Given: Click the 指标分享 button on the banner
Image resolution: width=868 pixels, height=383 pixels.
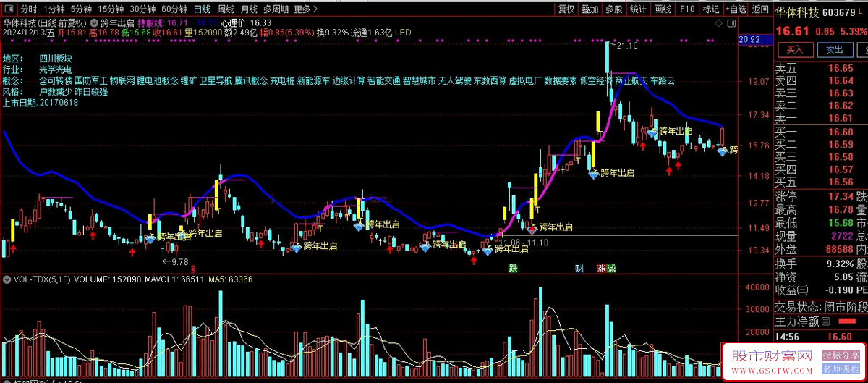Looking at the screenshot, I should pyautogui.click(x=841, y=355).
